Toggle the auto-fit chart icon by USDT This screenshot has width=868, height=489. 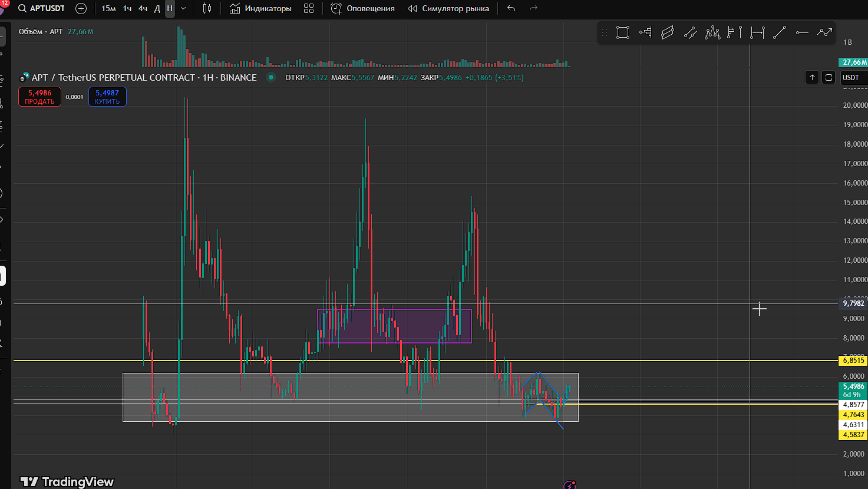click(829, 77)
